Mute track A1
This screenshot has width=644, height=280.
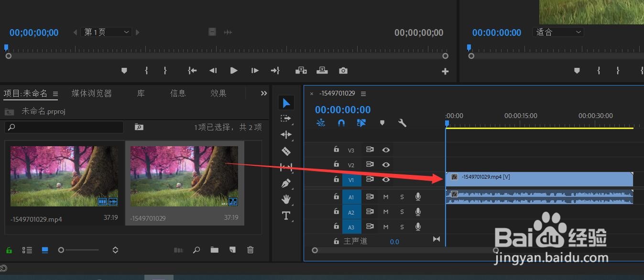(x=386, y=197)
